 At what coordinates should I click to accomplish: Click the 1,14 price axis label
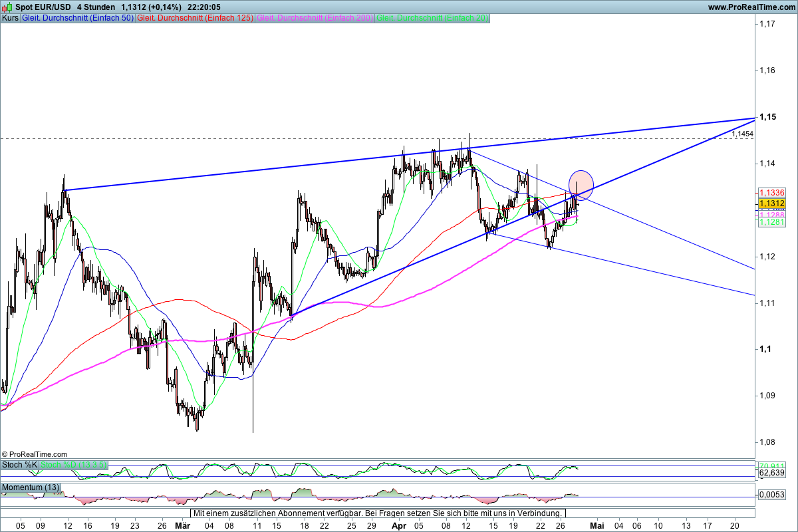click(x=767, y=164)
